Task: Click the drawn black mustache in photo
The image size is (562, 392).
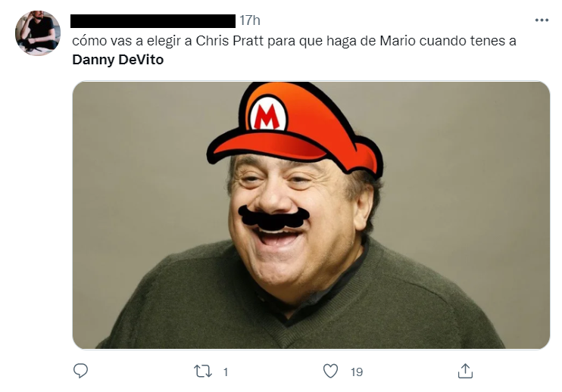Action: coord(274,218)
